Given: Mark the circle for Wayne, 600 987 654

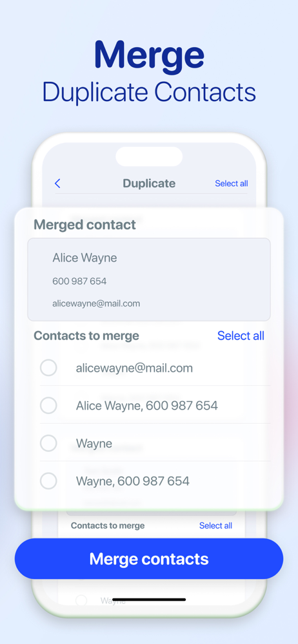Looking at the screenshot, I should 48,481.
